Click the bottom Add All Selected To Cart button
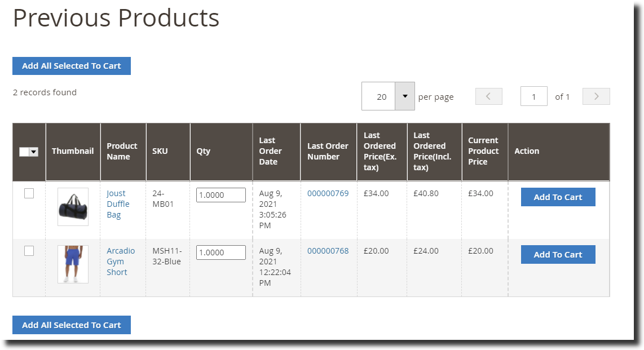 click(72, 325)
